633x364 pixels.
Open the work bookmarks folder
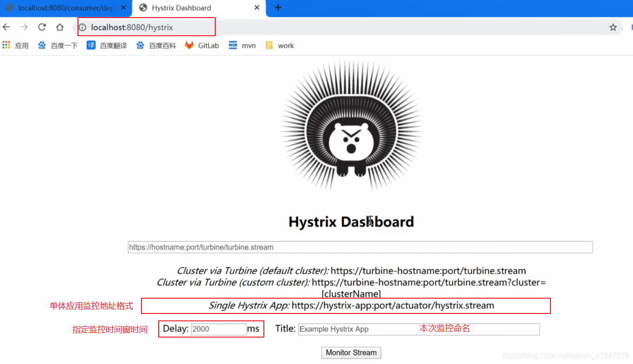point(280,45)
